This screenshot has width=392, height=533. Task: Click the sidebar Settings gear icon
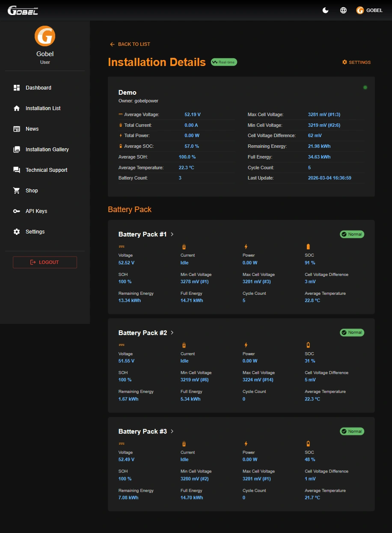(17, 232)
